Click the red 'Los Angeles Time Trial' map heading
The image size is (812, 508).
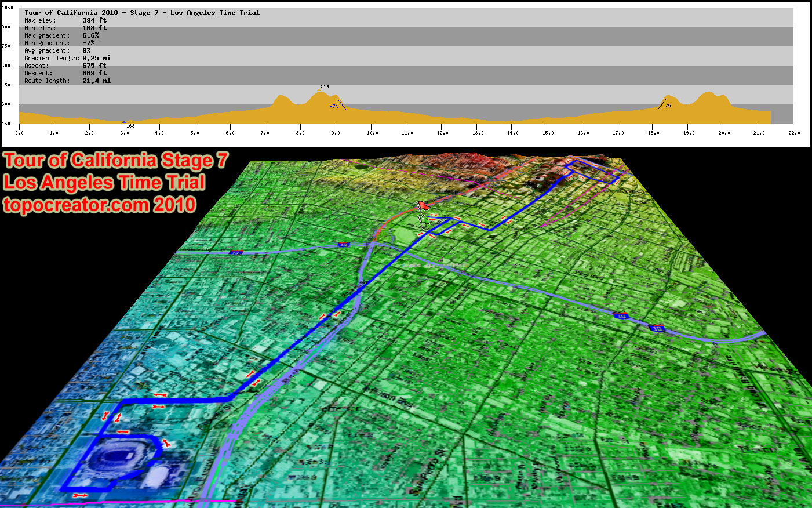(104, 183)
